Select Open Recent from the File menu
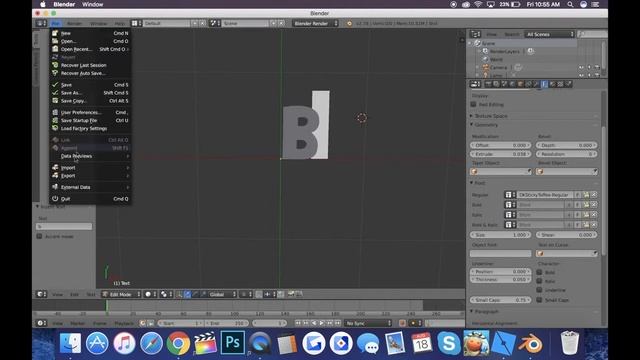This screenshot has width=640, height=360. (x=90, y=49)
